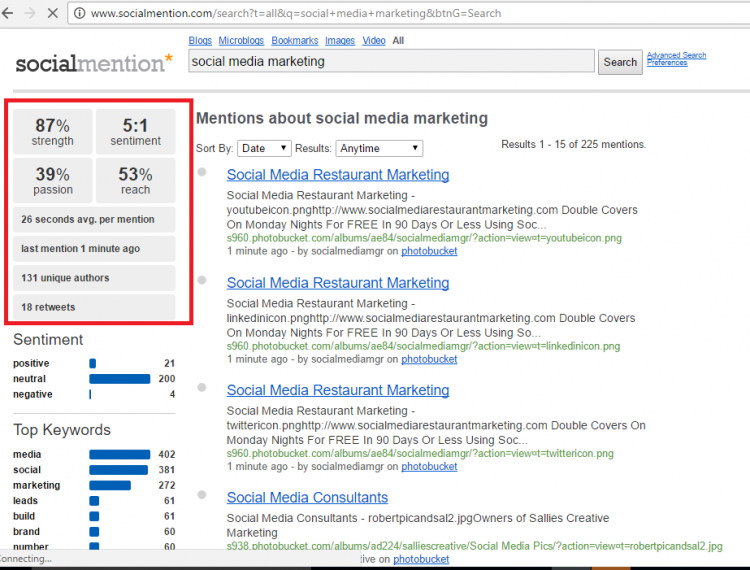
Task: Switch to the Microblogs tab
Action: point(241,41)
